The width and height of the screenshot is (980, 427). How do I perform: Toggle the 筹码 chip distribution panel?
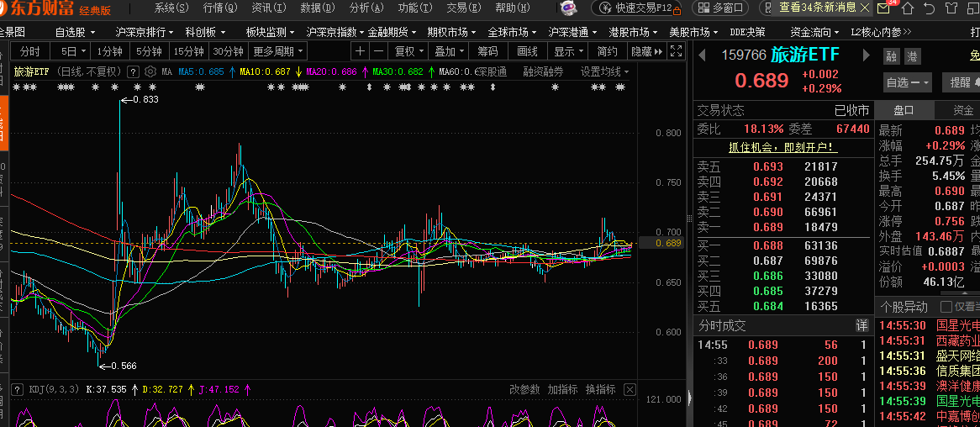tap(487, 51)
